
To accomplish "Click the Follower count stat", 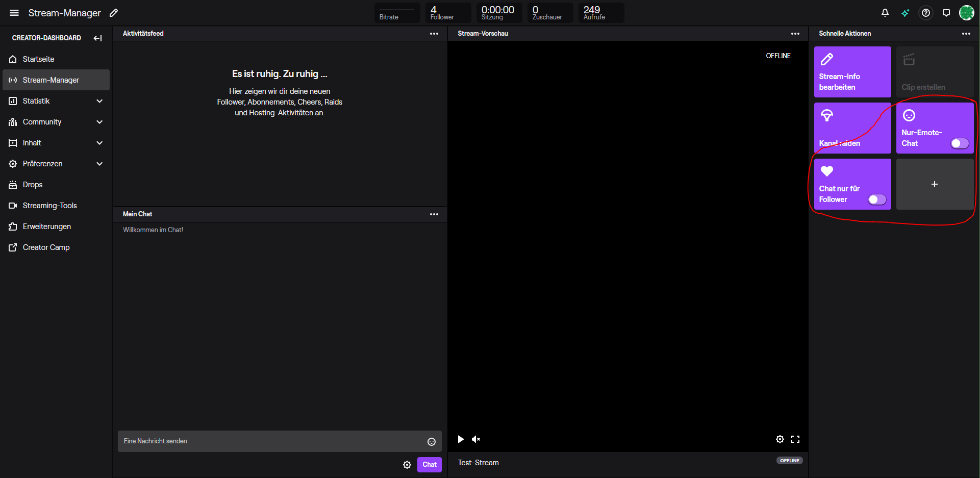I will pyautogui.click(x=448, y=13).
